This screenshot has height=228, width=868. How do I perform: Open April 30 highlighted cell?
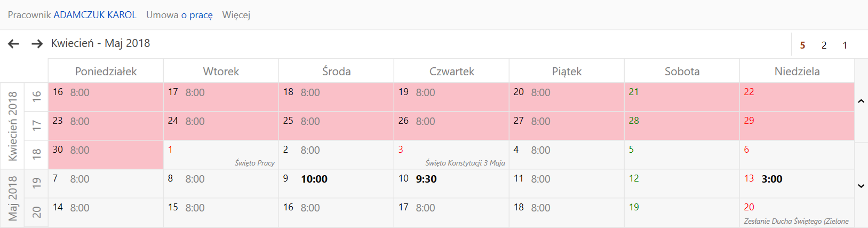pos(106,155)
